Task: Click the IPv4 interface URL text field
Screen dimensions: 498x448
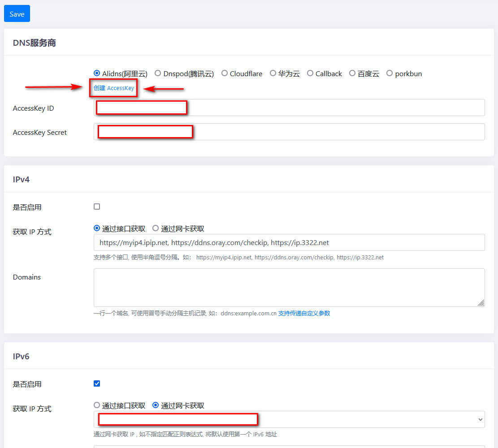Action: (x=289, y=242)
